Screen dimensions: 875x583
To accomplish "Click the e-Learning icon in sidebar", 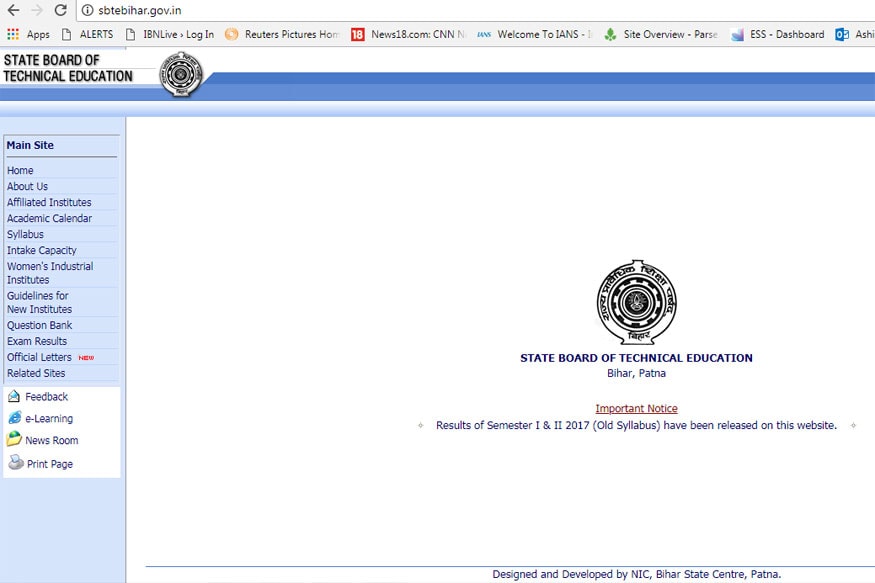I will pos(14,418).
